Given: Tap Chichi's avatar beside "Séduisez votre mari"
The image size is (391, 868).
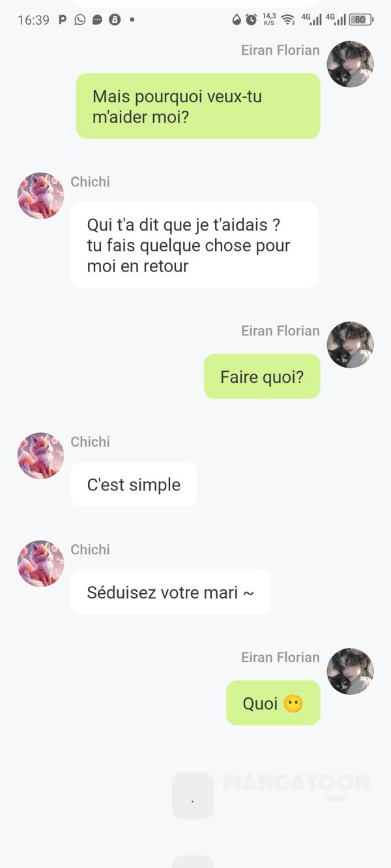Looking at the screenshot, I should (40, 563).
